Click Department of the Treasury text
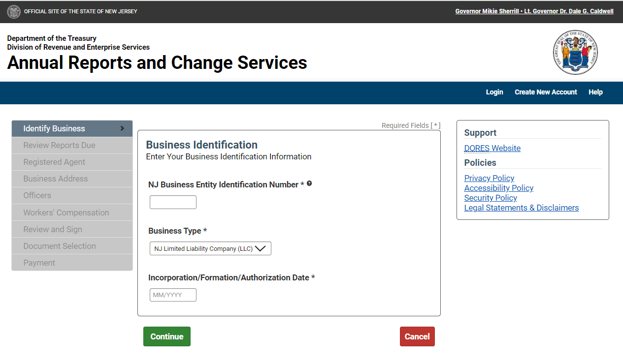 point(52,38)
